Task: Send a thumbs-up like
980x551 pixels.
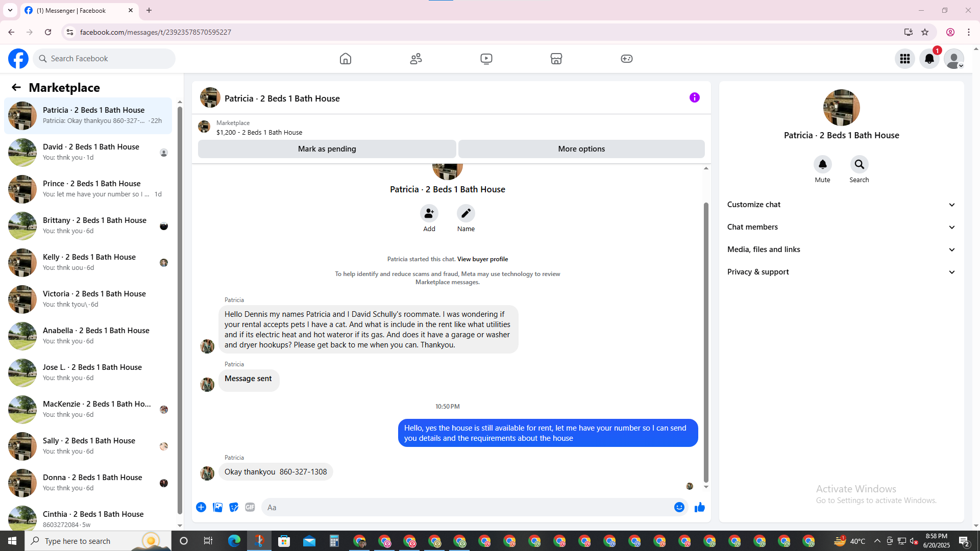Action: coord(700,507)
